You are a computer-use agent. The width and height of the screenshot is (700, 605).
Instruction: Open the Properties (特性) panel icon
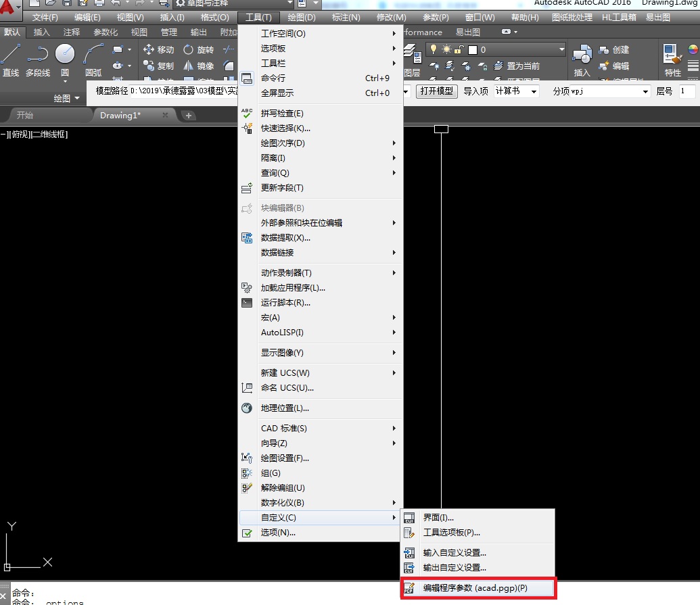672,60
